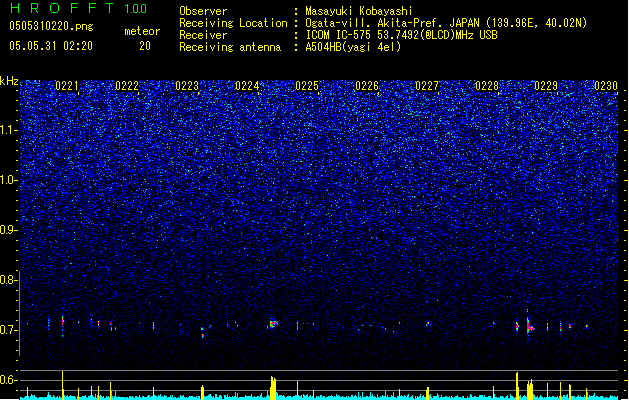Image resolution: width=629 pixels, height=400 pixels.
Task: Click the meteor count value 20
Action: coord(145,46)
